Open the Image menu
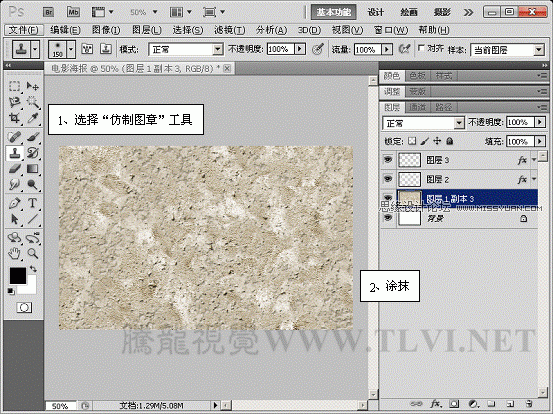This screenshot has width=553, height=414. click(x=106, y=30)
